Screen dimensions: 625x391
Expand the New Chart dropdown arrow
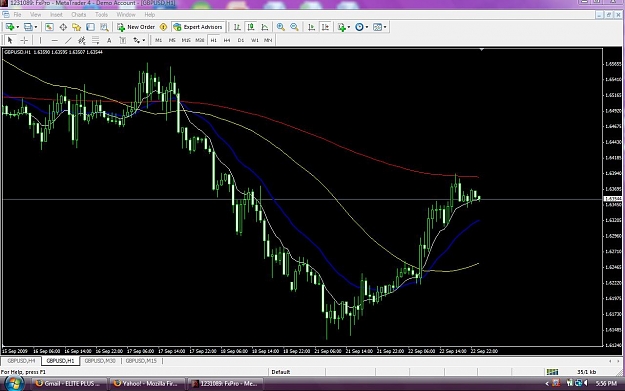(x=17, y=27)
